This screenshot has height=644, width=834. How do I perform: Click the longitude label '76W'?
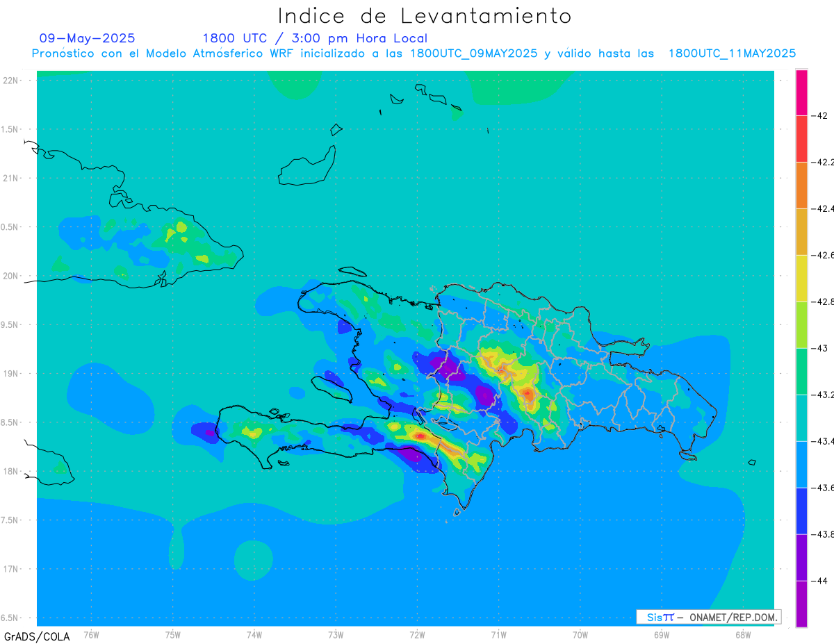pyautogui.click(x=91, y=634)
